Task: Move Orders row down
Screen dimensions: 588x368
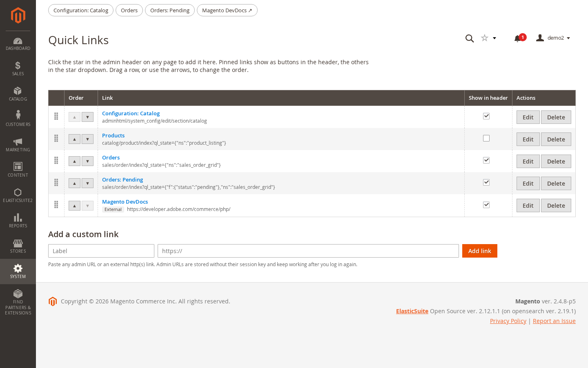Action: 87,161
